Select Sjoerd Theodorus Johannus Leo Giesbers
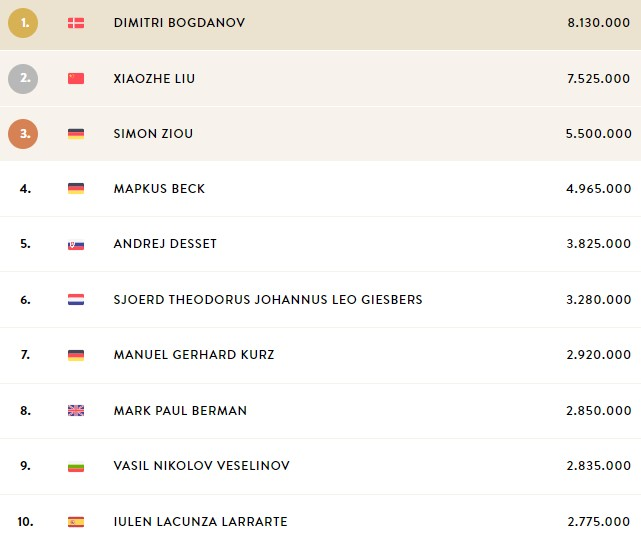 pyautogui.click(x=268, y=300)
